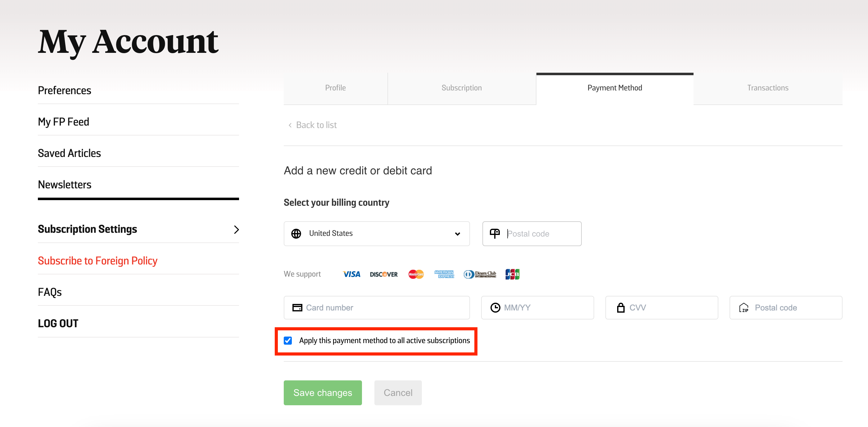This screenshot has width=868, height=427.
Task: Click the JCB card logo
Action: coord(512,274)
